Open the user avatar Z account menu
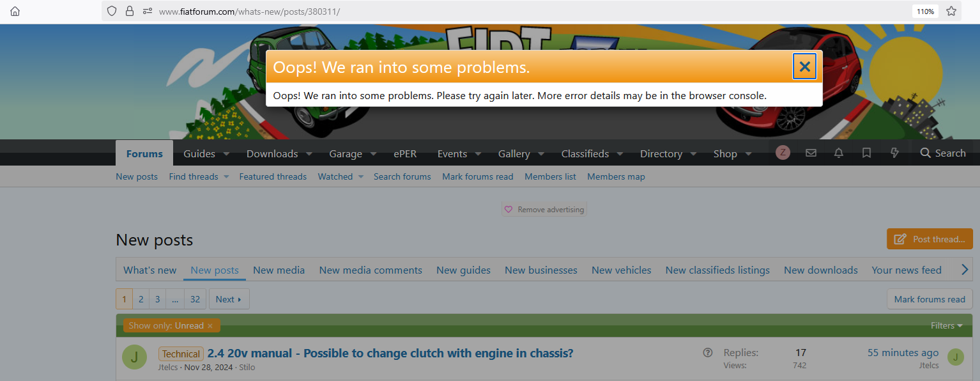The image size is (980, 381). [783, 153]
